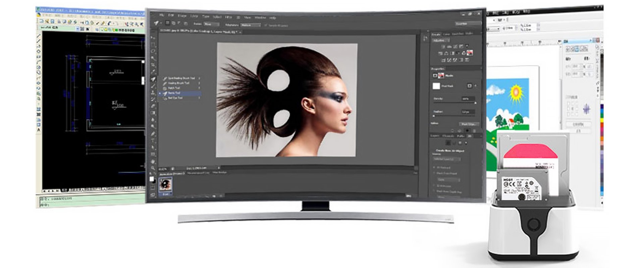644x268 pixels.
Task: Select the Lasso tool in the toolbar
Action: point(153,51)
